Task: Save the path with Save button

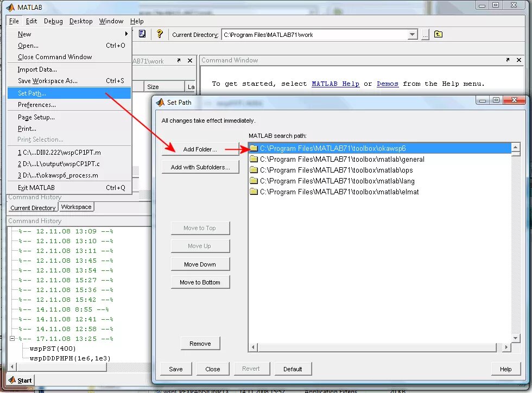Action: [x=176, y=369]
